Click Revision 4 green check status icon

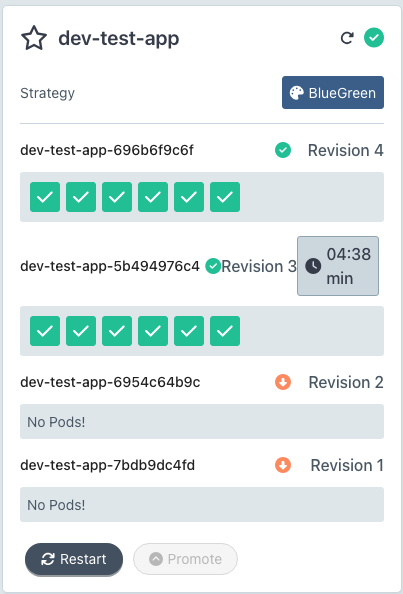pos(283,150)
